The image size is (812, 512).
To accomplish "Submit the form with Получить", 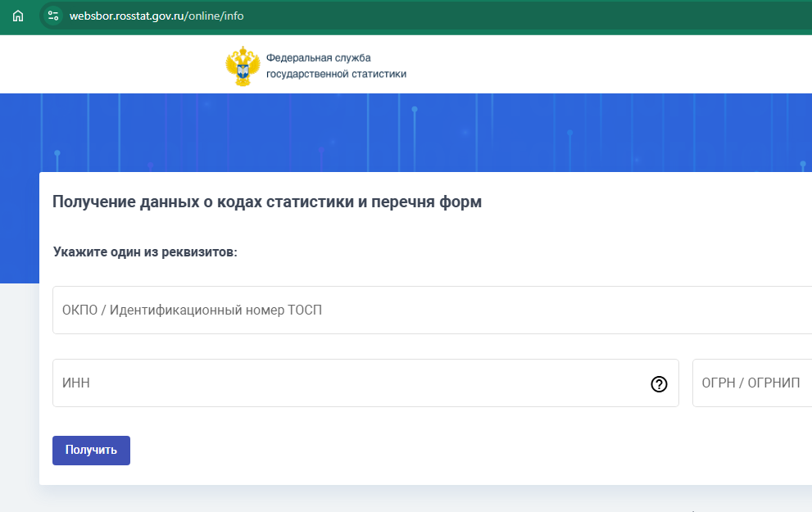I will point(90,450).
